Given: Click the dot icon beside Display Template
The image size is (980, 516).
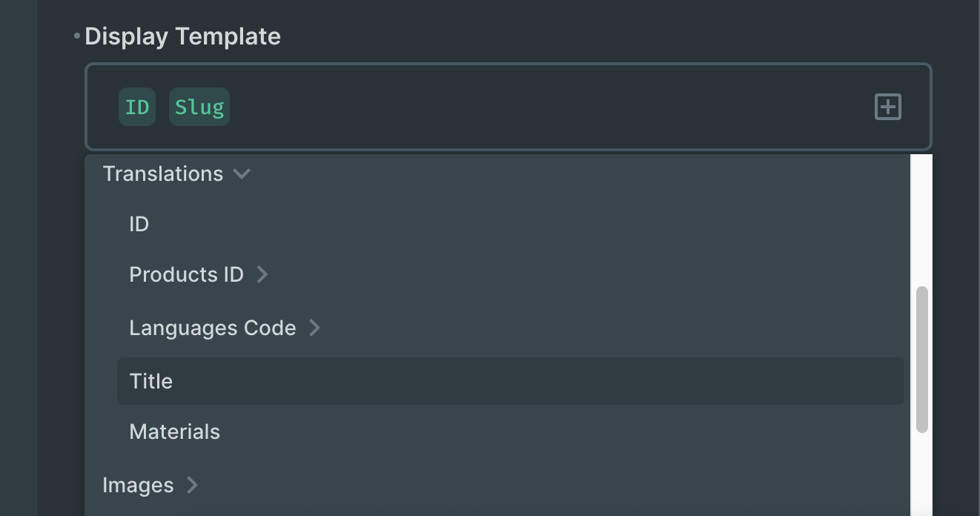Looking at the screenshot, I should 77,33.
